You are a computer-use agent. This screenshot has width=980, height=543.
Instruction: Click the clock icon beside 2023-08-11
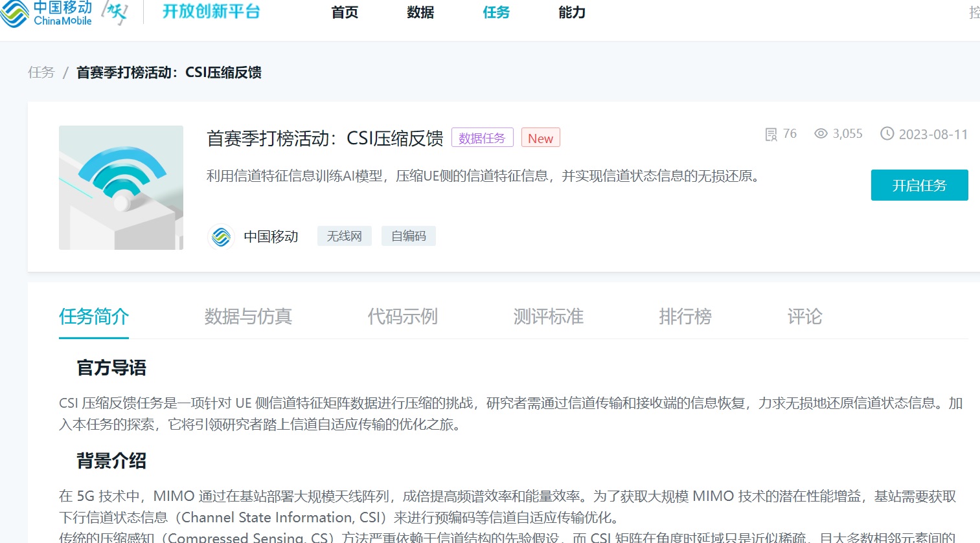(x=888, y=133)
